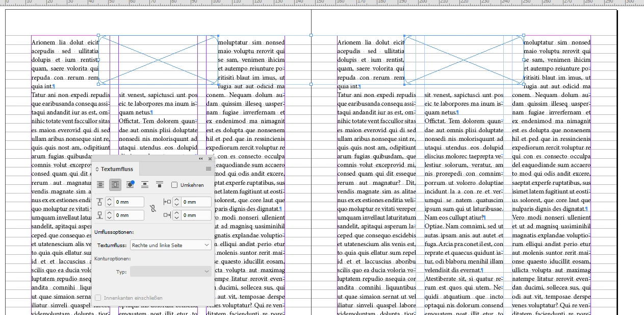This screenshot has width=644, height=315.
Task: Click text 'Nam eos cullupt atiur?'
Action: tap(454, 217)
